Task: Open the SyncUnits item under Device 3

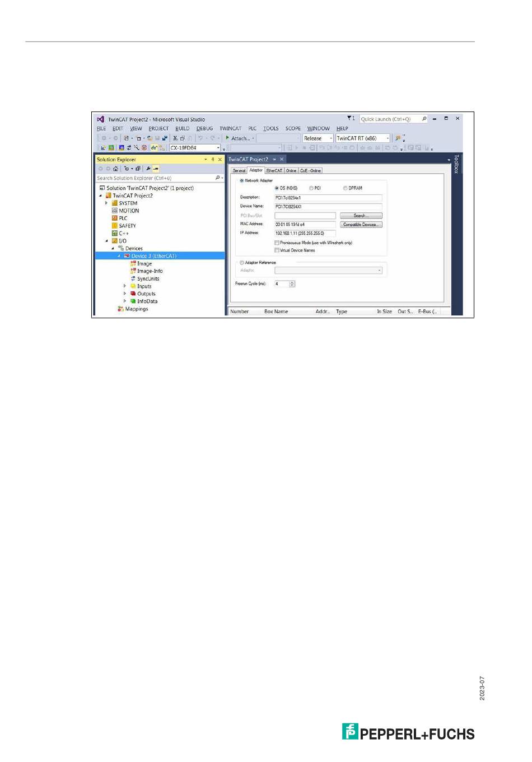Action: tap(144, 278)
